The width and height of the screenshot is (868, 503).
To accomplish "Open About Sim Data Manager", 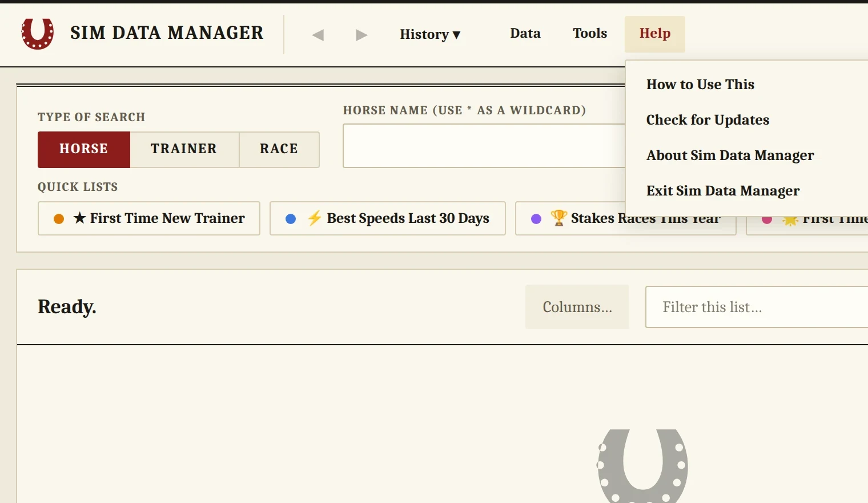I will pyautogui.click(x=730, y=155).
